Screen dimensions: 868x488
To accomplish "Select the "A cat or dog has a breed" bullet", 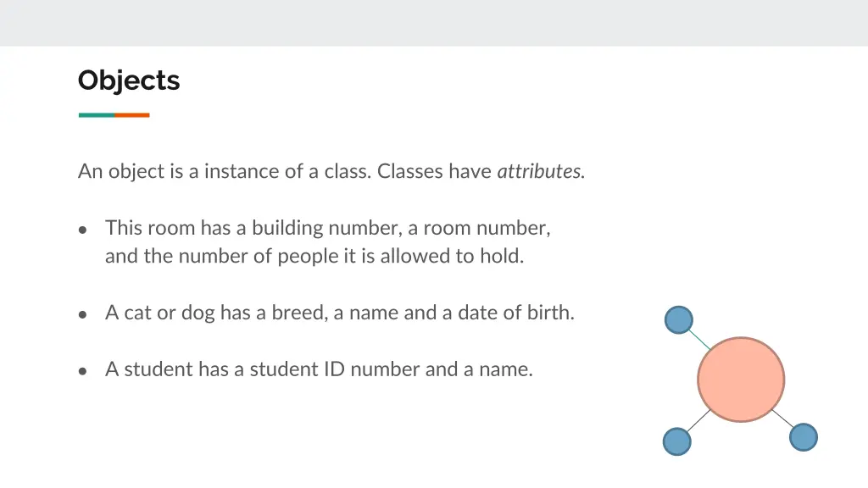I will coord(340,313).
